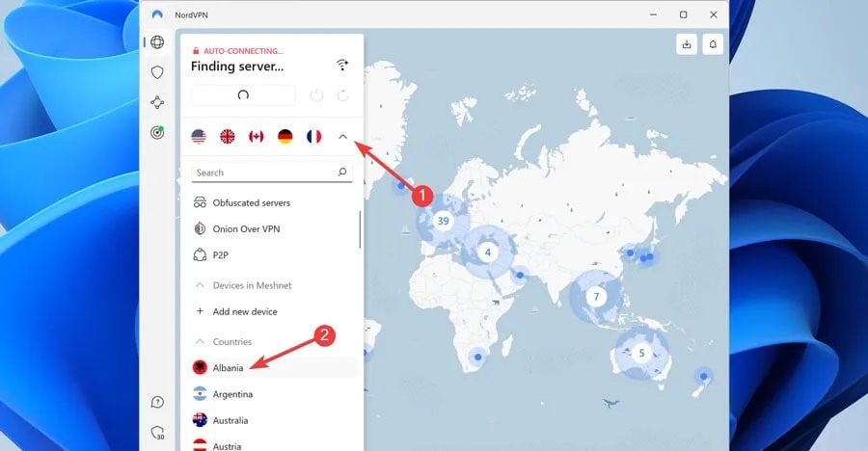868x451 pixels.
Task: Click the Search input field
Action: pos(272,172)
